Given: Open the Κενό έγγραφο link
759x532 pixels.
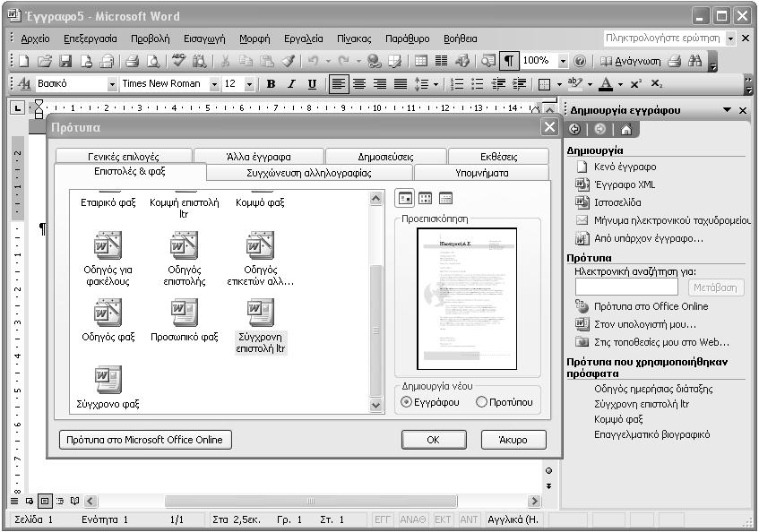Looking at the screenshot, I should pos(625,167).
